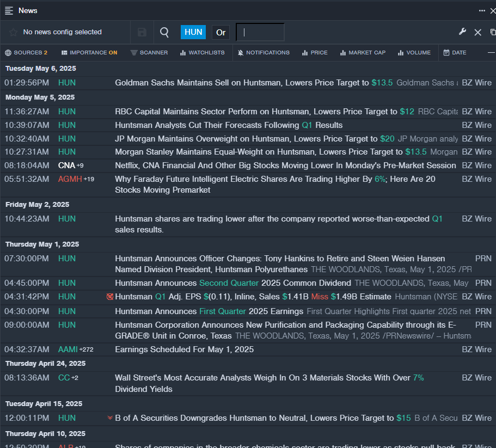Viewport: 496px width, 448px height.
Task: Open Huntsman Announces Officer Changes headline
Action: (280, 264)
